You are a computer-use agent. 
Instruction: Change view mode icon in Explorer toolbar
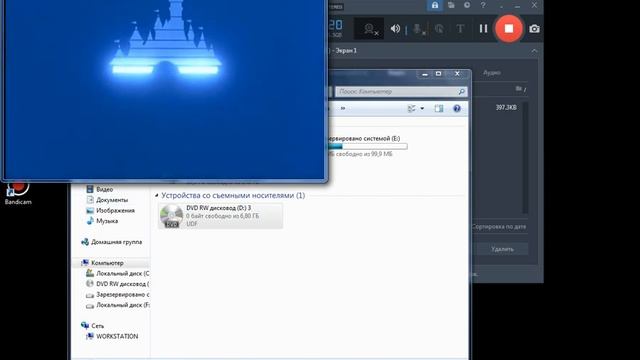point(411,109)
